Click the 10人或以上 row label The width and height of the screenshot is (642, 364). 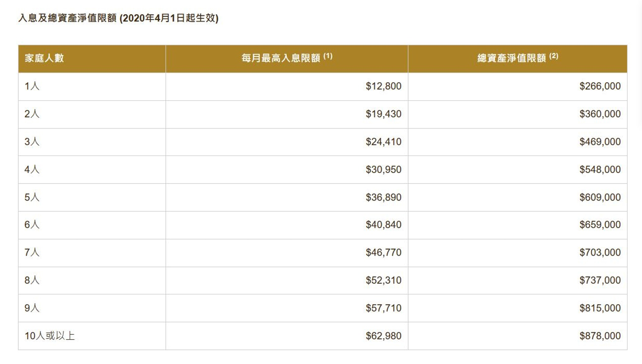click(x=49, y=336)
